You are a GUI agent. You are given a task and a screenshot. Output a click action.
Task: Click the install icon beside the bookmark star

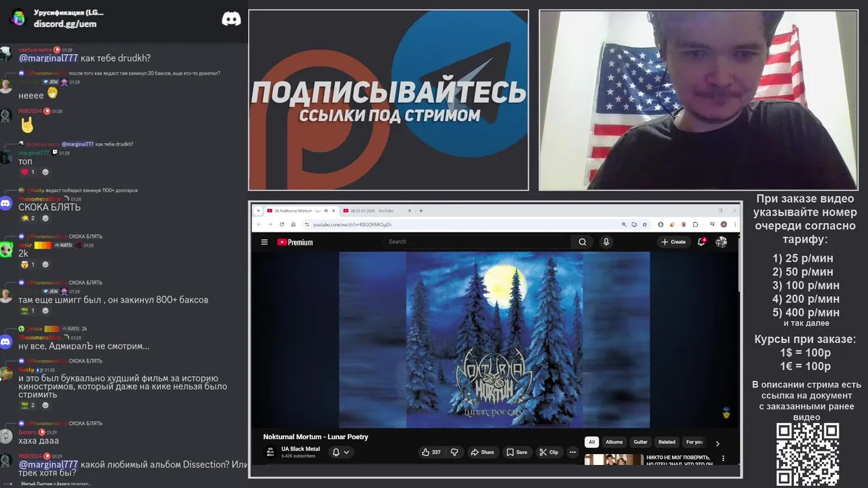pos(634,224)
